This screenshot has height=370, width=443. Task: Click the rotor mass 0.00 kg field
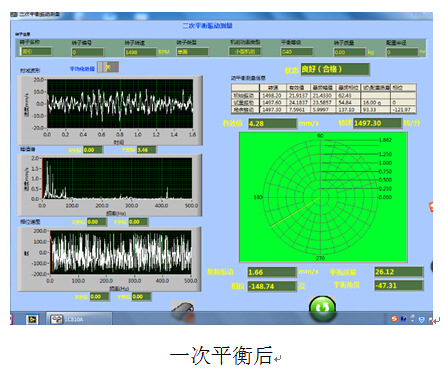350,52
